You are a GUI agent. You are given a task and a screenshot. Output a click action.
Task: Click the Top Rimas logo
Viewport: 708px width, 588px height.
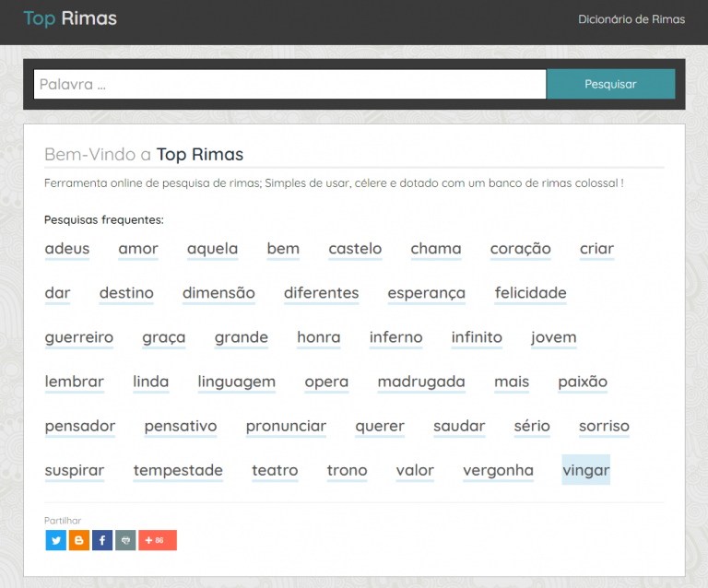[x=70, y=18]
